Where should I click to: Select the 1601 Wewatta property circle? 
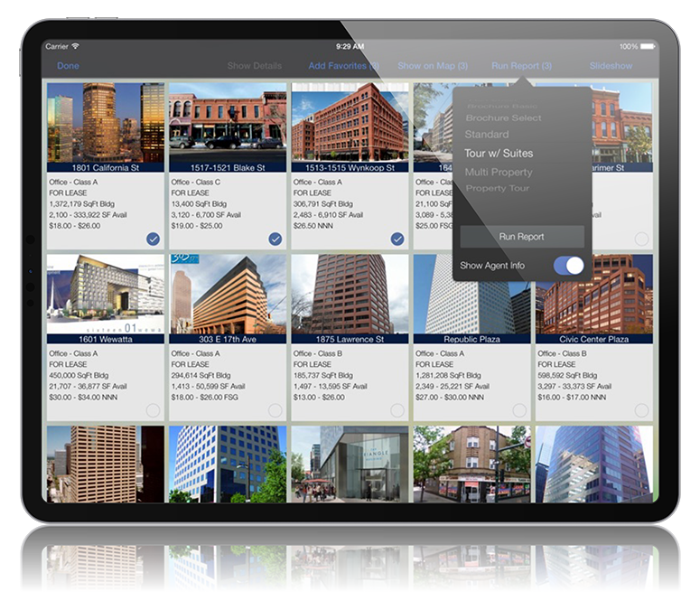tap(153, 410)
